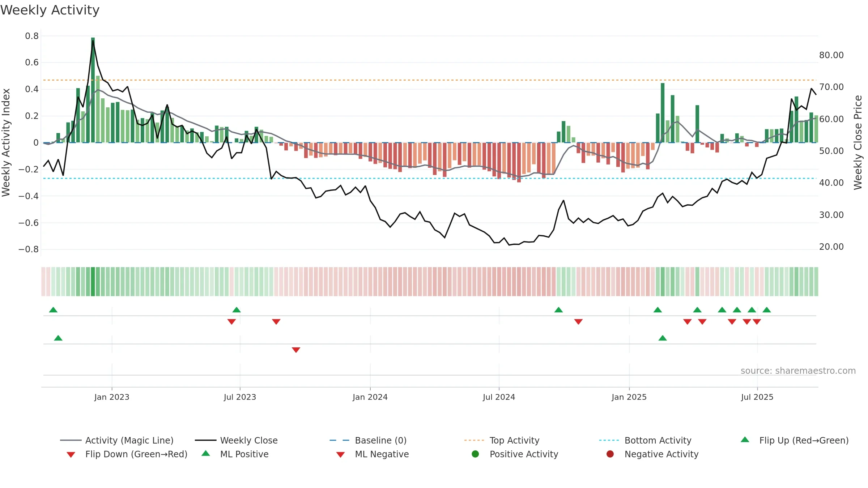
Task: Toggle the ML Negative legend entry
Action: [373, 454]
